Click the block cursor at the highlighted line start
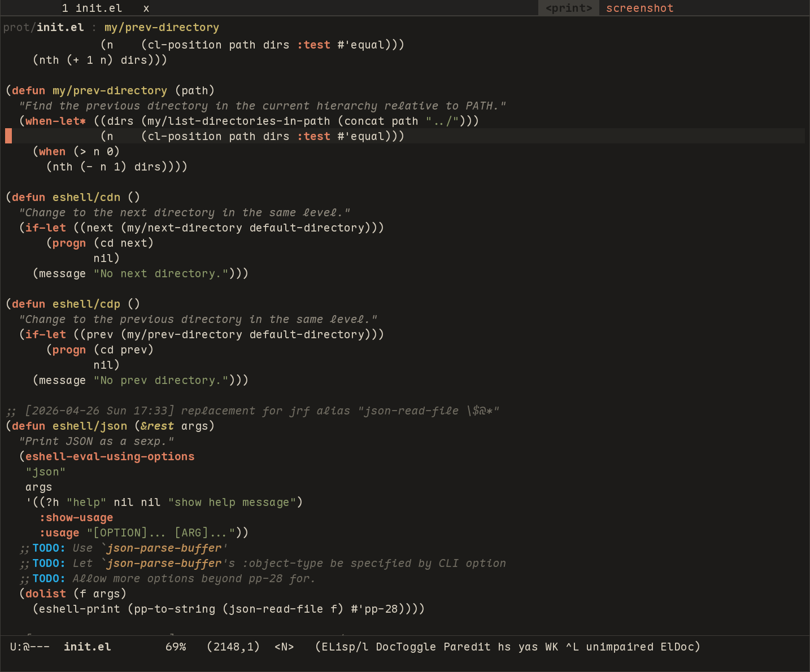 point(8,136)
